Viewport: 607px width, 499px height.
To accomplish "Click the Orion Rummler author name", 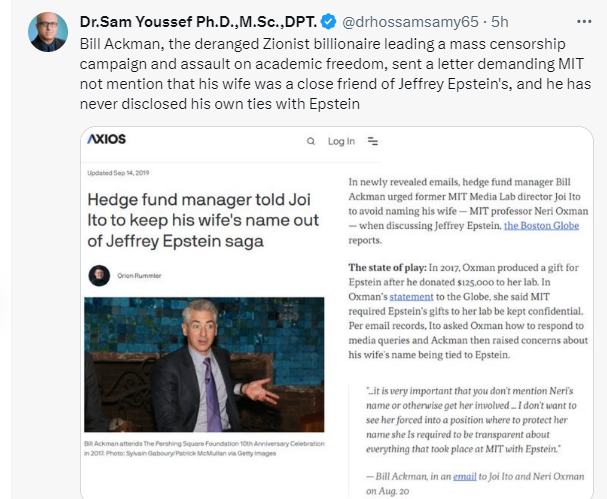I will coord(138,276).
